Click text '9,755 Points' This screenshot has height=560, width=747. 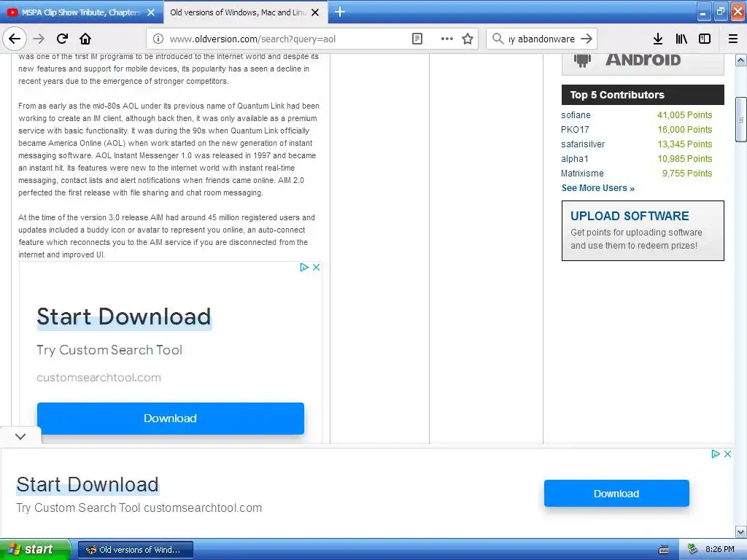687,174
